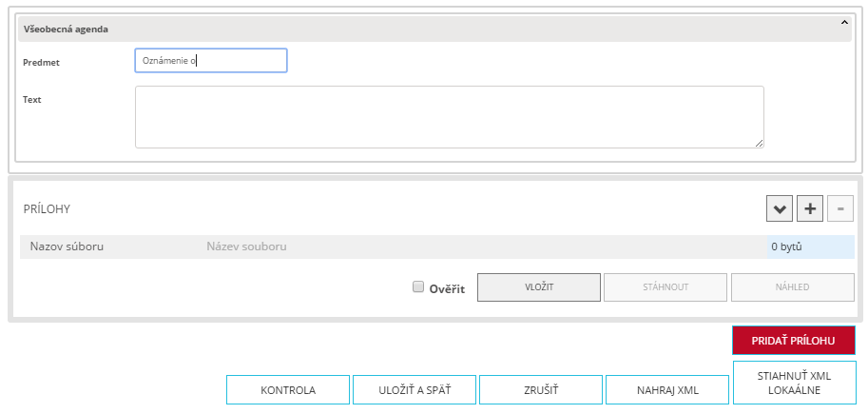Click the Text area resize handle

(759, 143)
